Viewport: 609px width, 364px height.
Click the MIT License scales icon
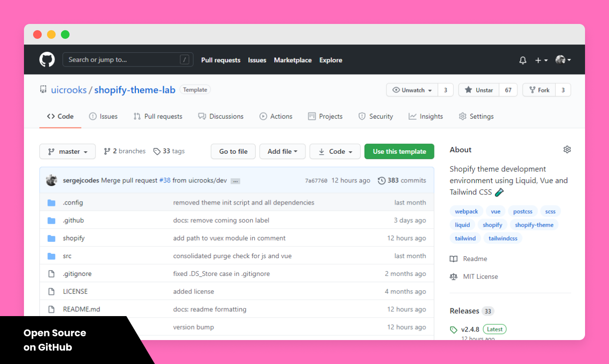pos(454,276)
